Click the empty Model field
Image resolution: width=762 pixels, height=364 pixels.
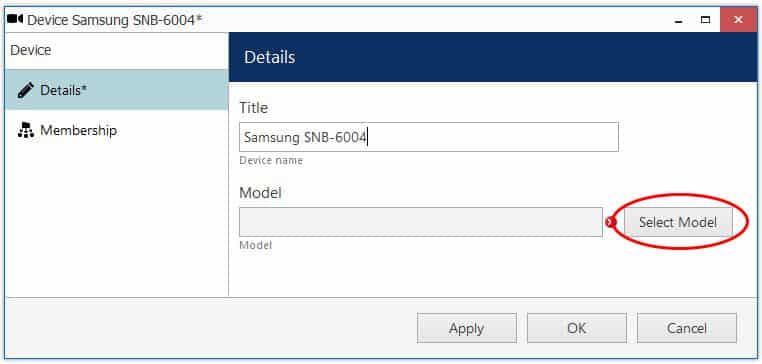click(x=421, y=222)
